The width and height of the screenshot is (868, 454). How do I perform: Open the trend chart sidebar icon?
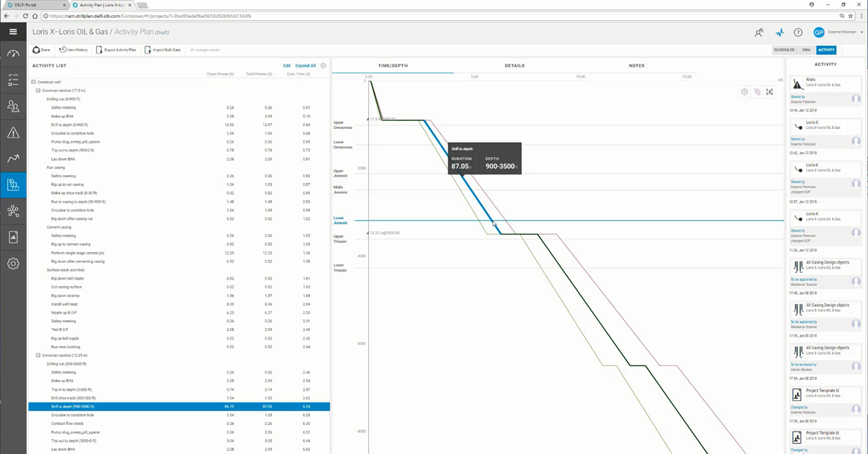[x=13, y=159]
